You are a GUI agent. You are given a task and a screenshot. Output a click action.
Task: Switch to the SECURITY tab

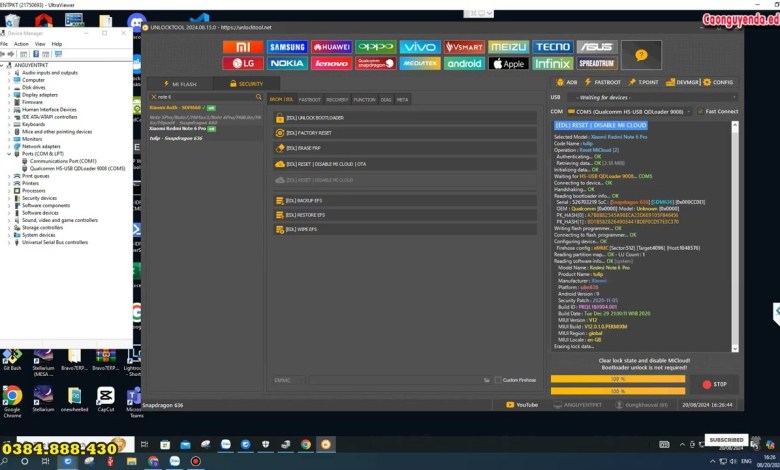(247, 84)
